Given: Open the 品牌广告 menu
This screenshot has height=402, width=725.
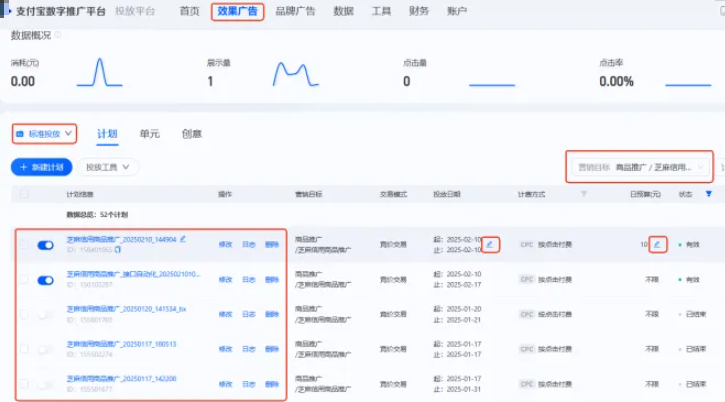Looking at the screenshot, I should (295, 11).
